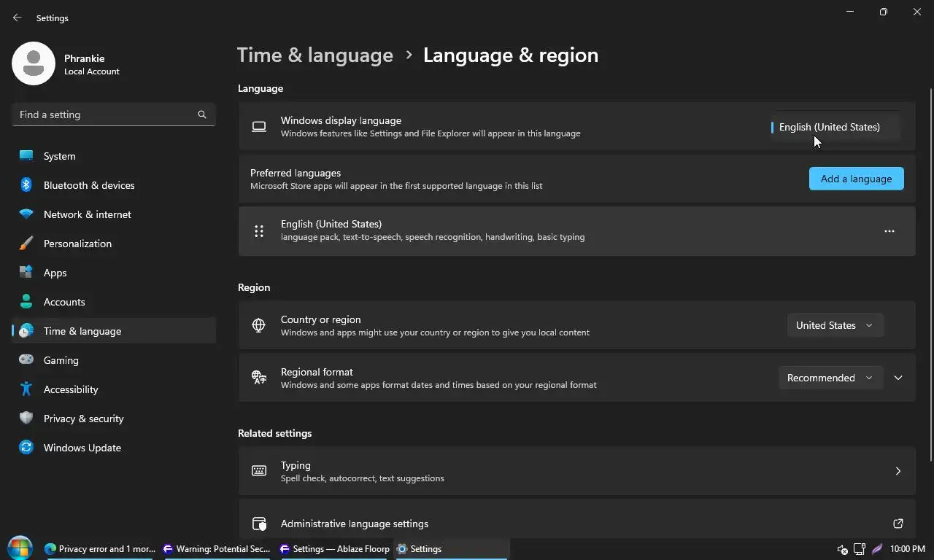This screenshot has height=560, width=934.
Task: Select Privacy & security in sidebar
Action: click(x=83, y=419)
